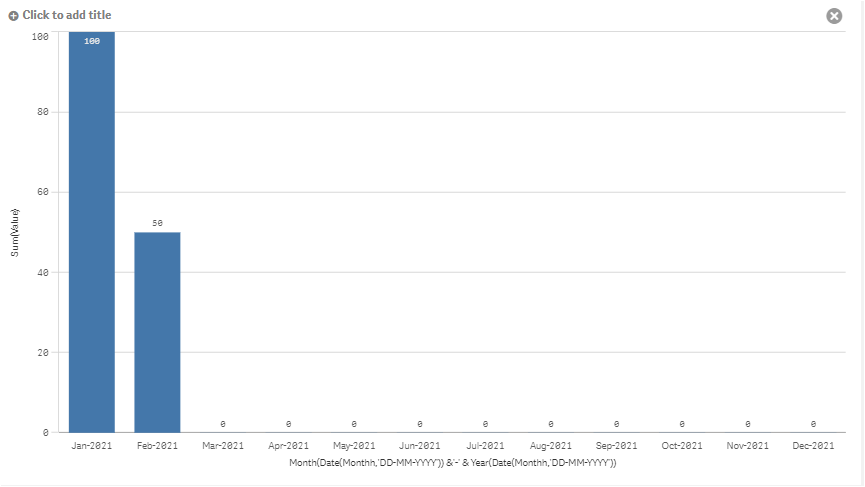The image size is (865, 487).
Task: Click the Feb-2021 axis label
Action: click(x=157, y=446)
